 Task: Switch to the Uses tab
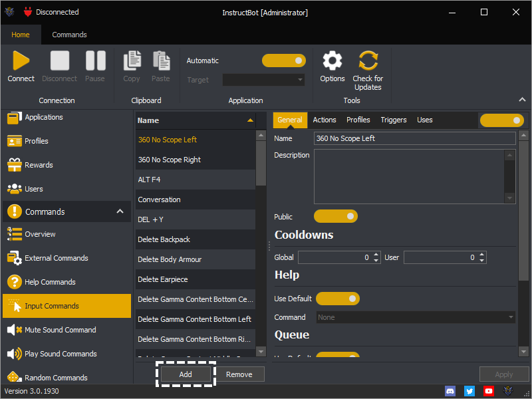tap(425, 120)
